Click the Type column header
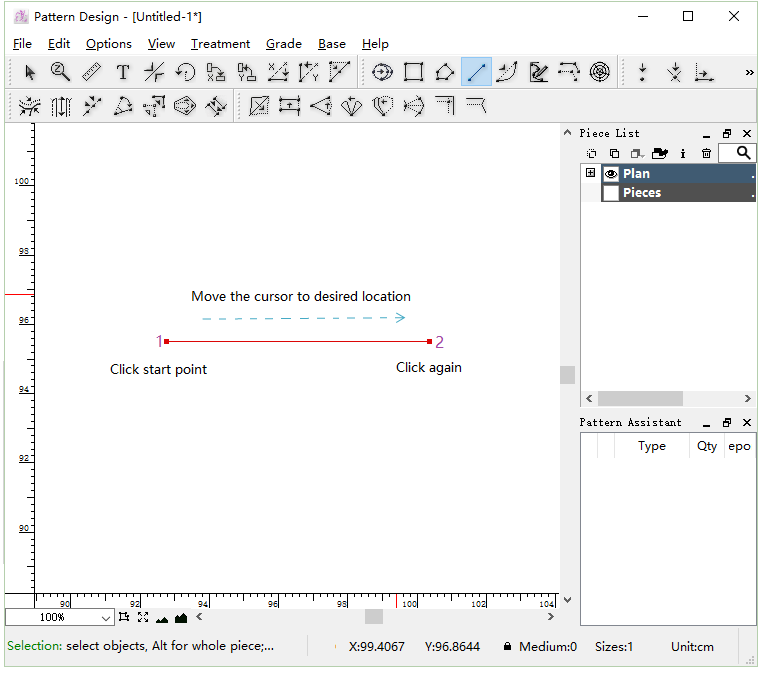The image size is (764, 673). [652, 446]
